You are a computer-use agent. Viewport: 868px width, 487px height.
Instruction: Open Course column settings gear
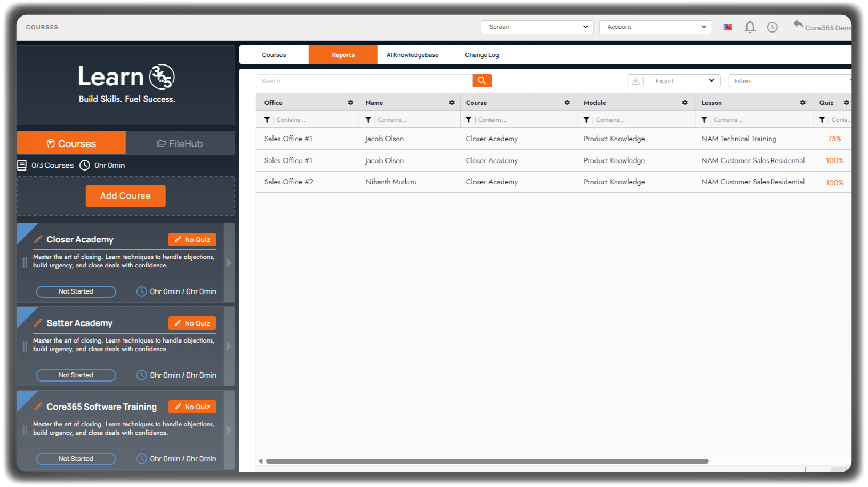(x=567, y=103)
